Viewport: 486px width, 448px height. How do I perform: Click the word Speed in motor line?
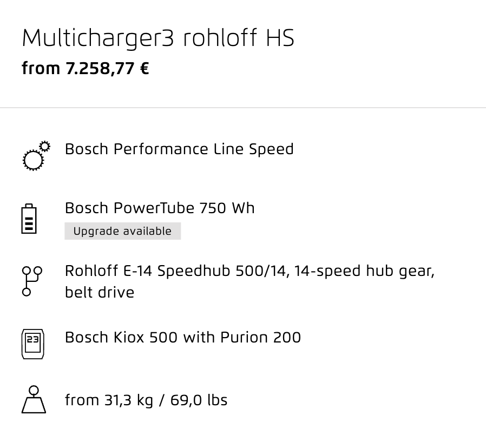click(x=271, y=149)
